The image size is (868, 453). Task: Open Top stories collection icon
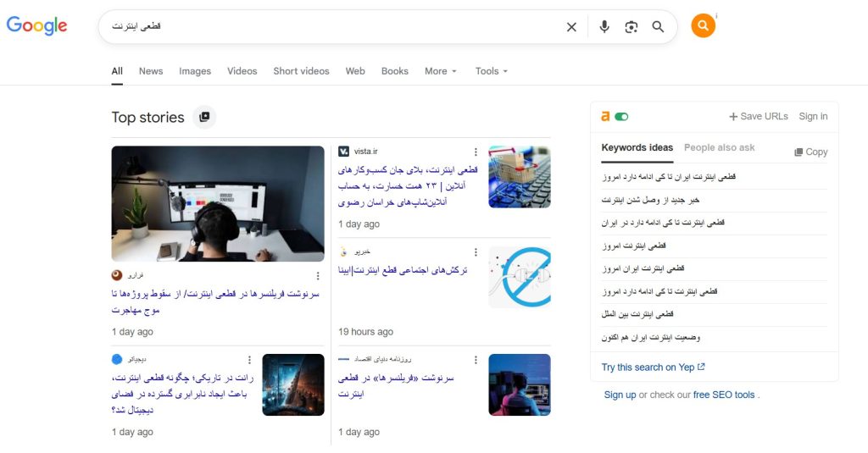[x=204, y=117]
